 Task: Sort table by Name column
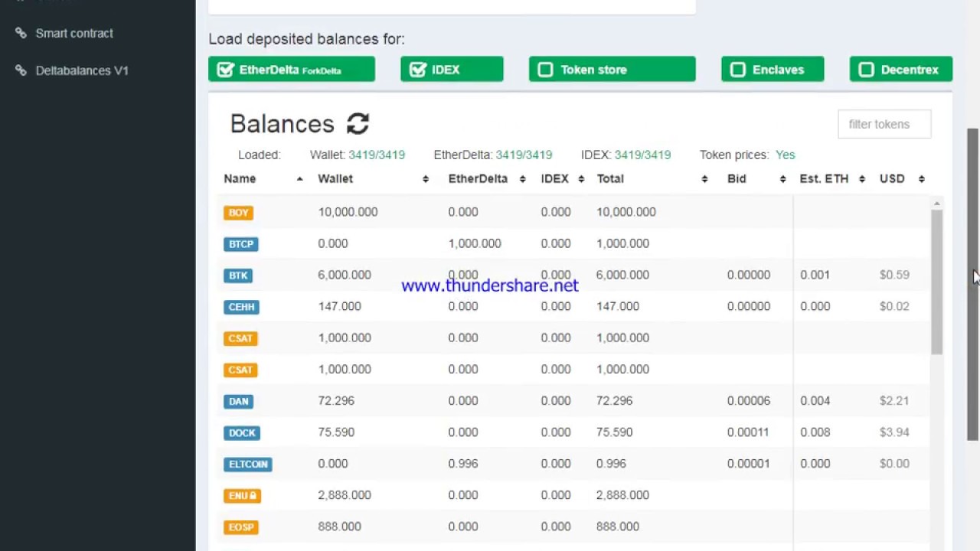pos(263,178)
